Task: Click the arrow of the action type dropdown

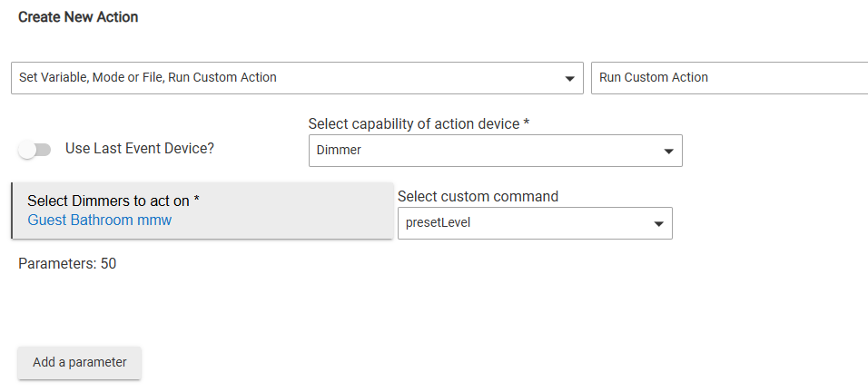Action: 569,78
